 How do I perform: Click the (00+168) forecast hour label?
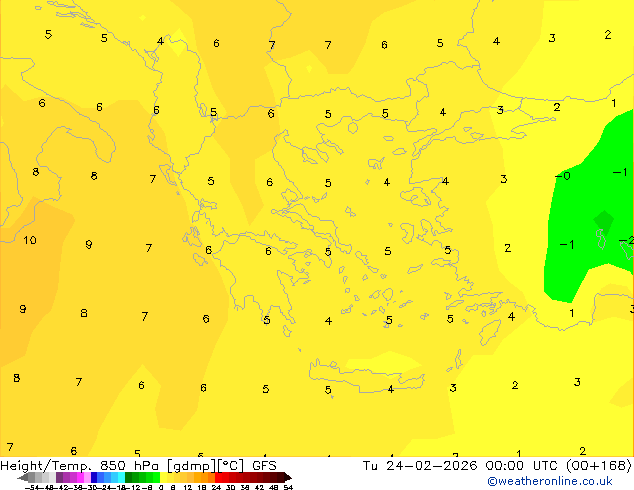click(x=599, y=466)
